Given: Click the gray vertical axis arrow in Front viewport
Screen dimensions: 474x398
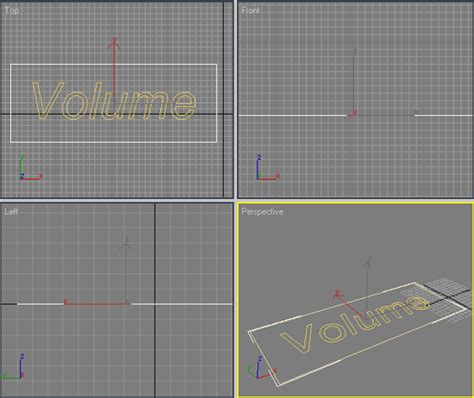Looking at the screenshot, I should click(355, 82).
